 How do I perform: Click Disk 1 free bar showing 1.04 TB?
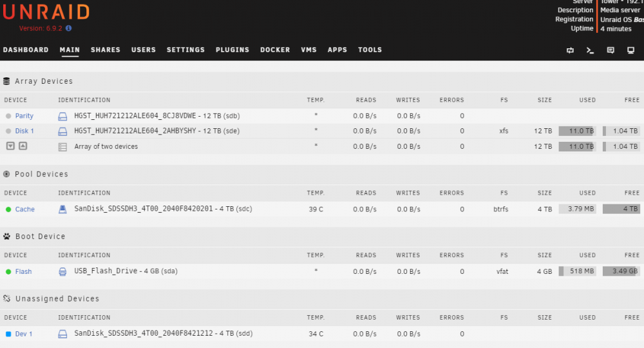pos(621,131)
